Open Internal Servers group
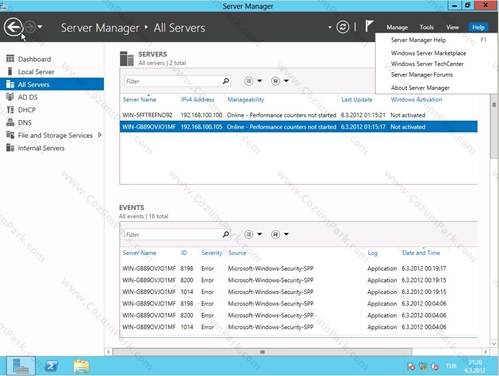Screen dimensions: 499x376 pyautogui.click(x=41, y=148)
